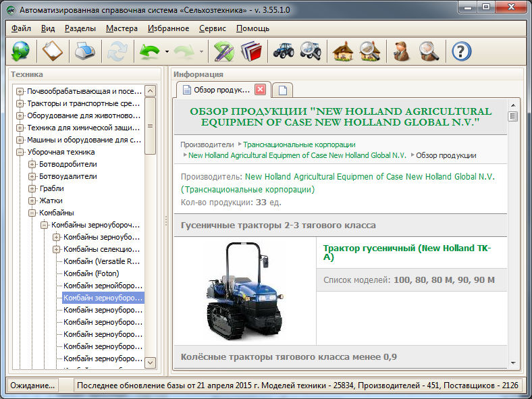
Task: Open the new blank tab
Action: [x=283, y=90]
